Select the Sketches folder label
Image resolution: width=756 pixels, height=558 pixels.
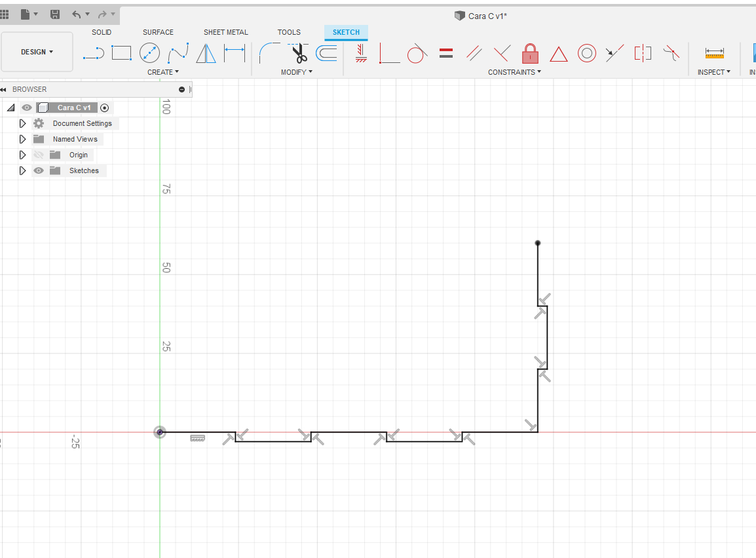[84, 170]
